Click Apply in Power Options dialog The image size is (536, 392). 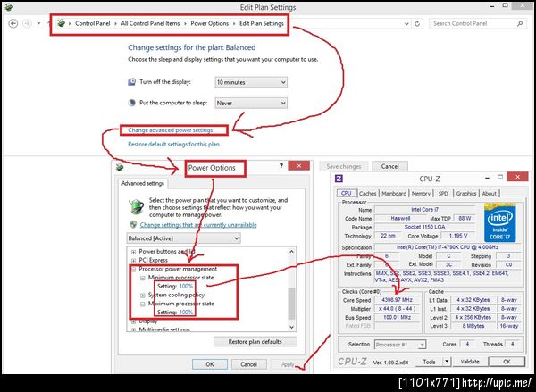coord(288,364)
